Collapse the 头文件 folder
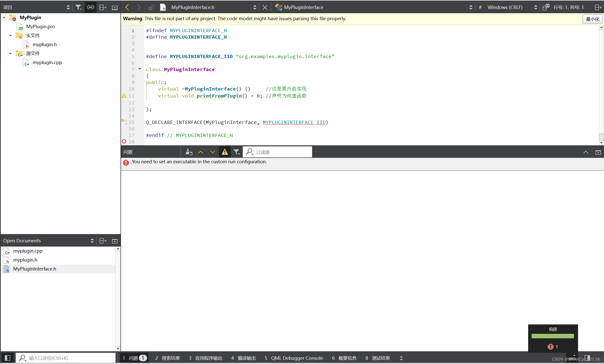 point(10,36)
